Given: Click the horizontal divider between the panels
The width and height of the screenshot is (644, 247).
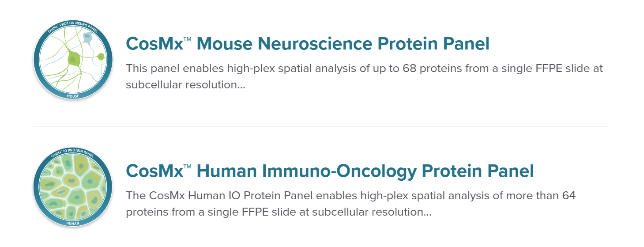Looking at the screenshot, I should point(321,126).
